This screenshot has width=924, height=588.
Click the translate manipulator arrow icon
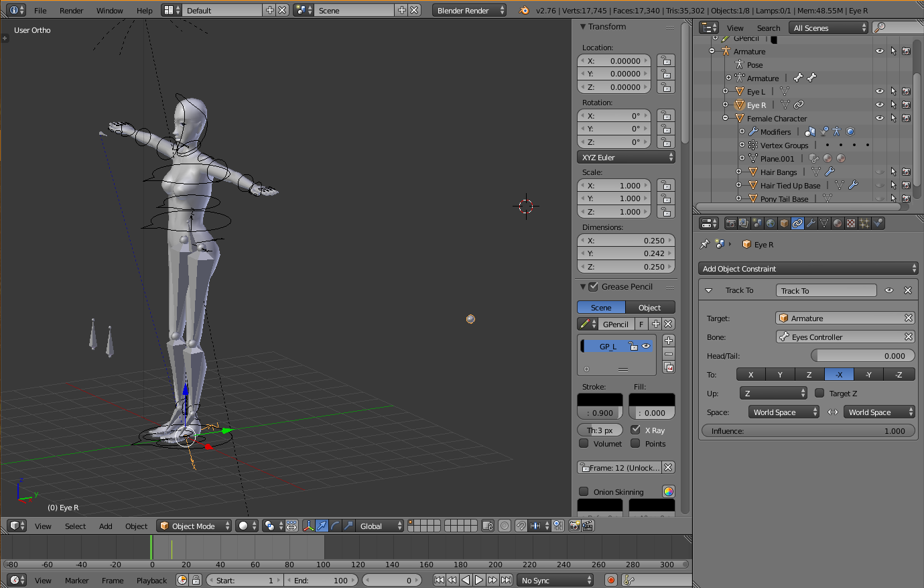pos(322,526)
